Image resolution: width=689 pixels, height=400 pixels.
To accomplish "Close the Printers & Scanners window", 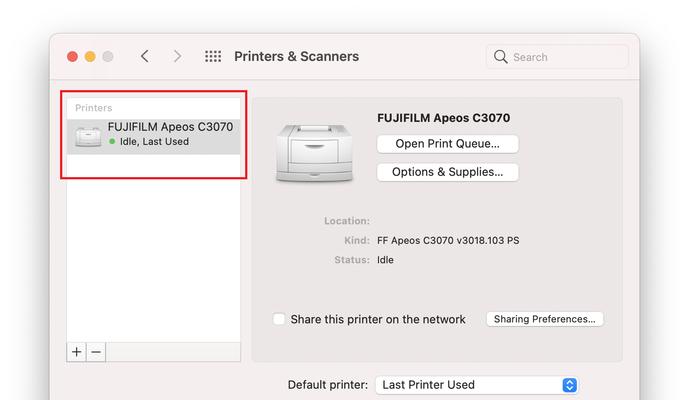I will pyautogui.click(x=72, y=57).
